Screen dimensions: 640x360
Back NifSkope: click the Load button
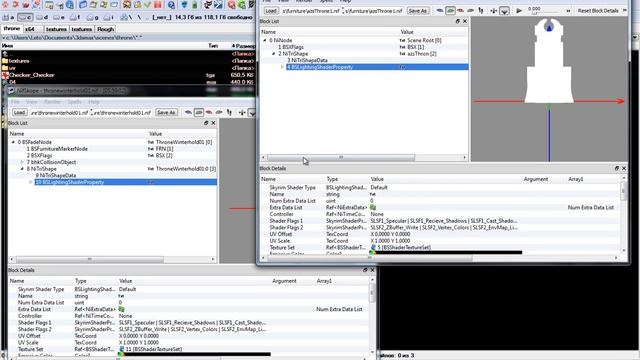(x=19, y=112)
